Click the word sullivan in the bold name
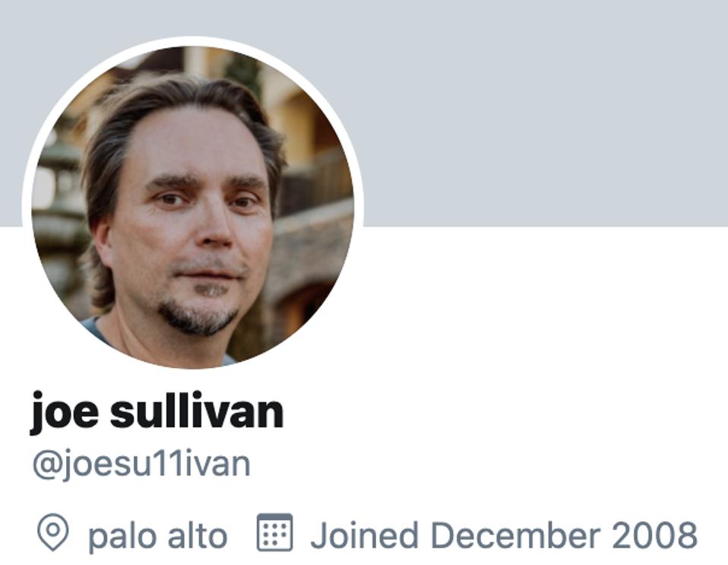Image resolution: width=728 pixels, height=565 pixels. point(197,411)
